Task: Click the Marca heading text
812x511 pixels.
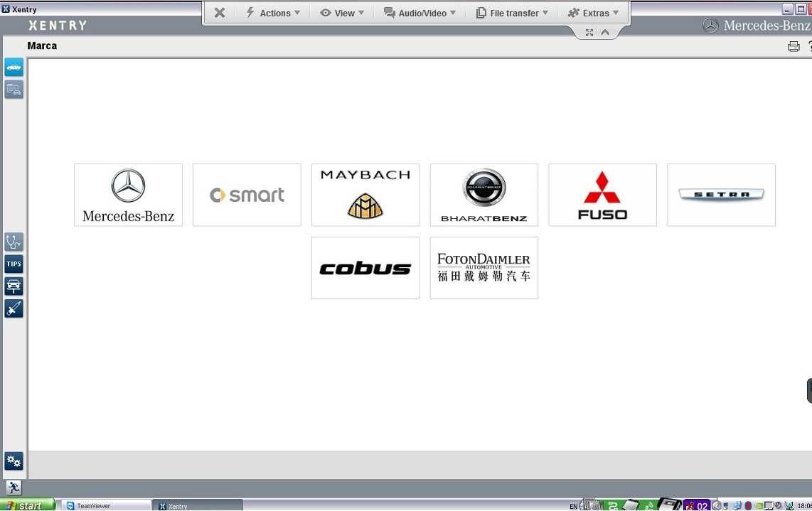Action: (42, 45)
